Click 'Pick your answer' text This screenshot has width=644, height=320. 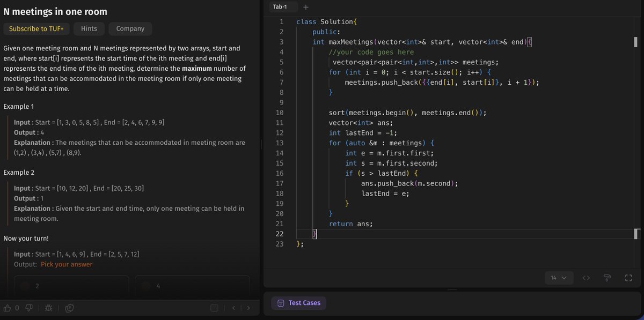tap(67, 264)
